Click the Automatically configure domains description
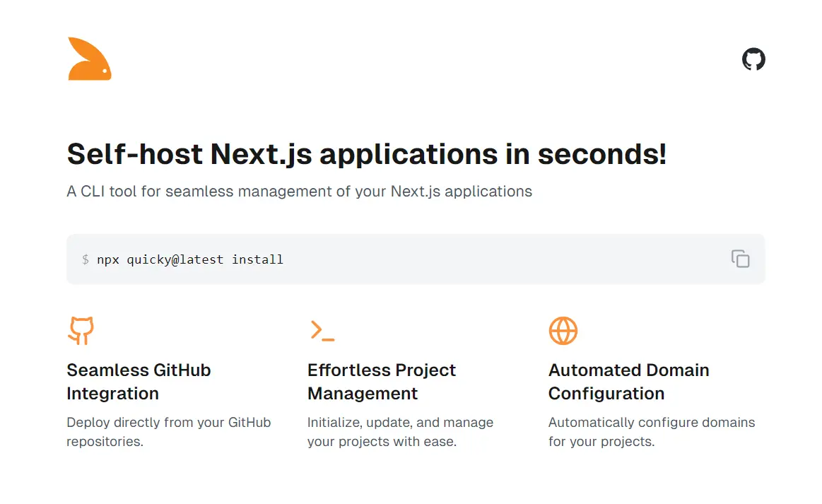 [652, 431]
